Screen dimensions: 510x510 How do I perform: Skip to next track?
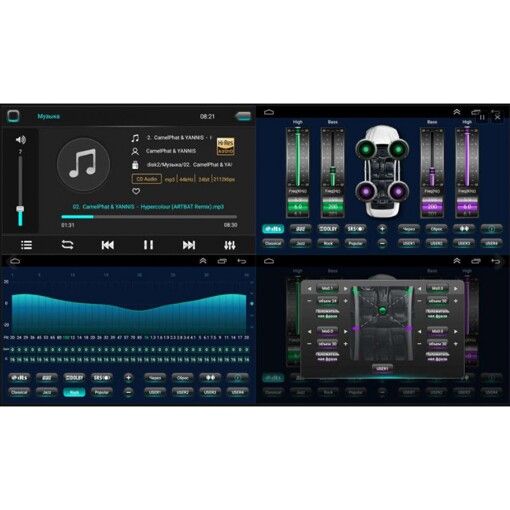[189, 245]
